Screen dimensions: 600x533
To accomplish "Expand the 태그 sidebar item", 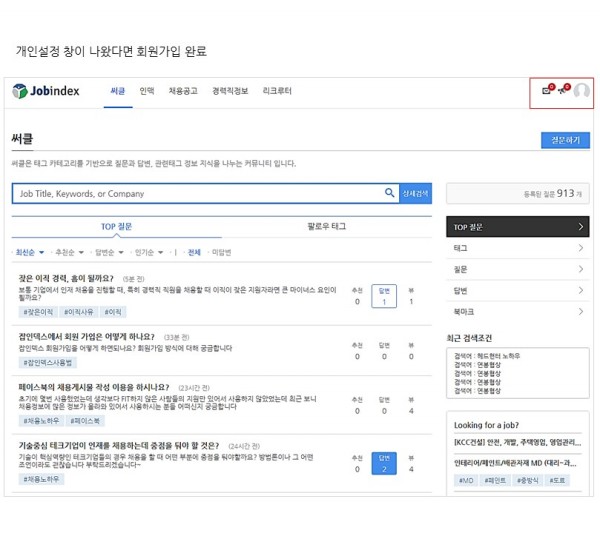I will (516, 248).
